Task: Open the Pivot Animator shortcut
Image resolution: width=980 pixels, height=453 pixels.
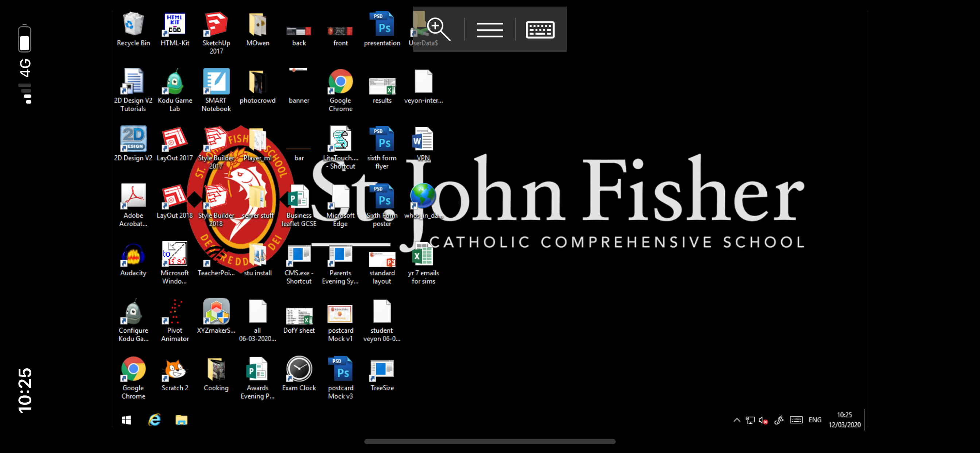Action: 175,312
